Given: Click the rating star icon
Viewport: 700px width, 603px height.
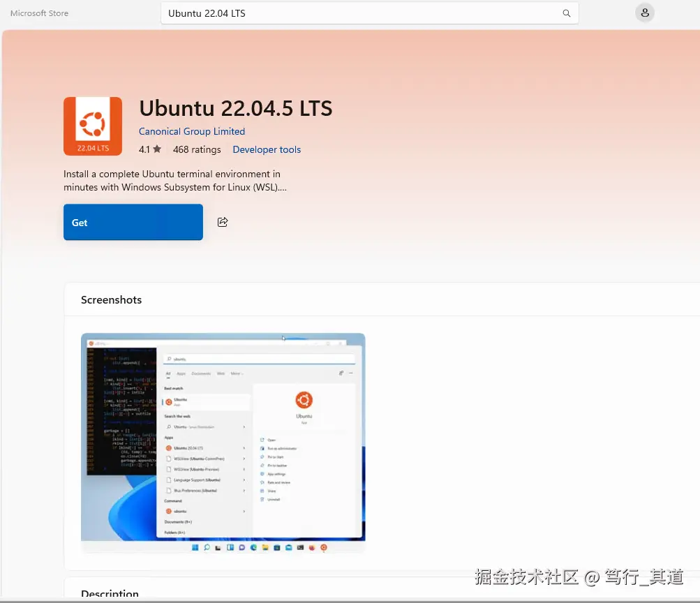Looking at the screenshot, I should point(157,149).
